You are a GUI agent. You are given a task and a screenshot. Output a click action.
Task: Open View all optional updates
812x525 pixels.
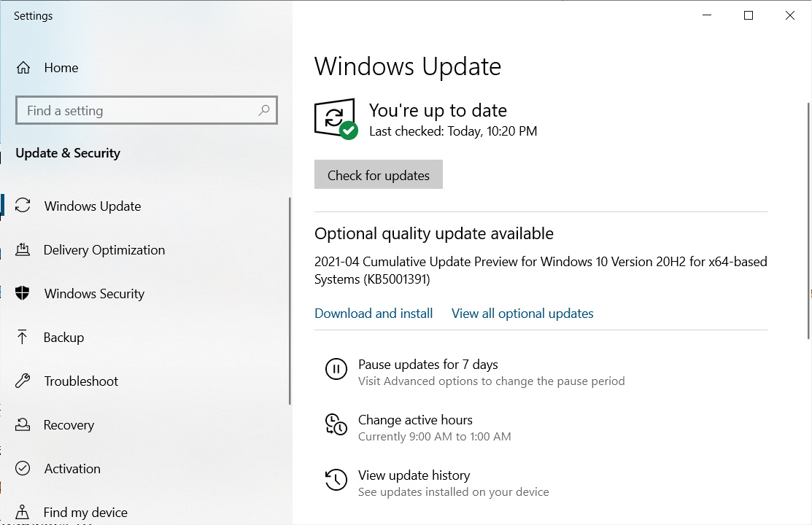522,314
